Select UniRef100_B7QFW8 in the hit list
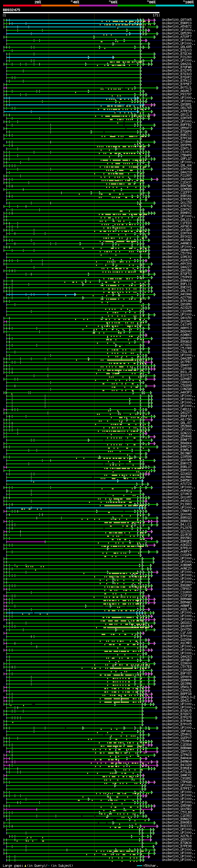 (177, 67)
